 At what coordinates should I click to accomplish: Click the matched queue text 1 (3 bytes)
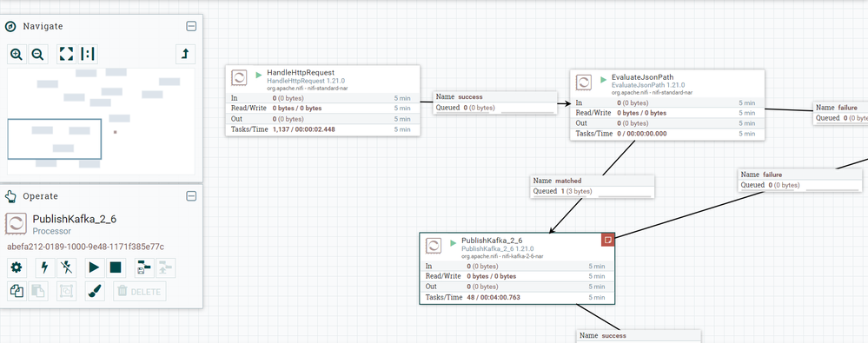coord(576,191)
